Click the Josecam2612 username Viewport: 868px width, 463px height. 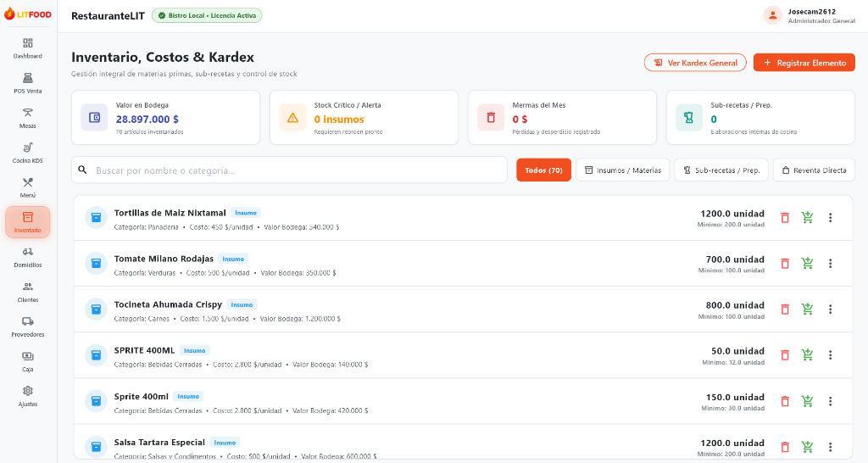811,12
